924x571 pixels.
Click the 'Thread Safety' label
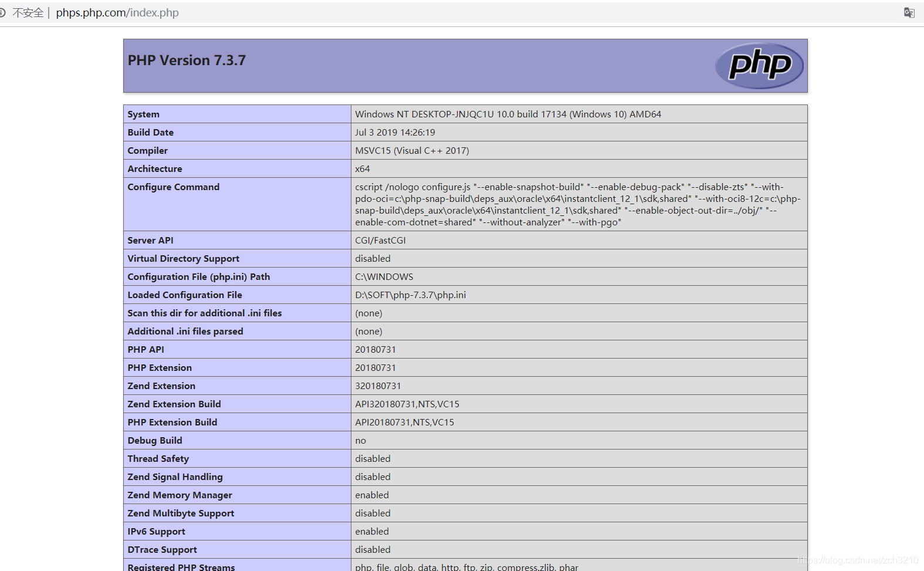158,458
